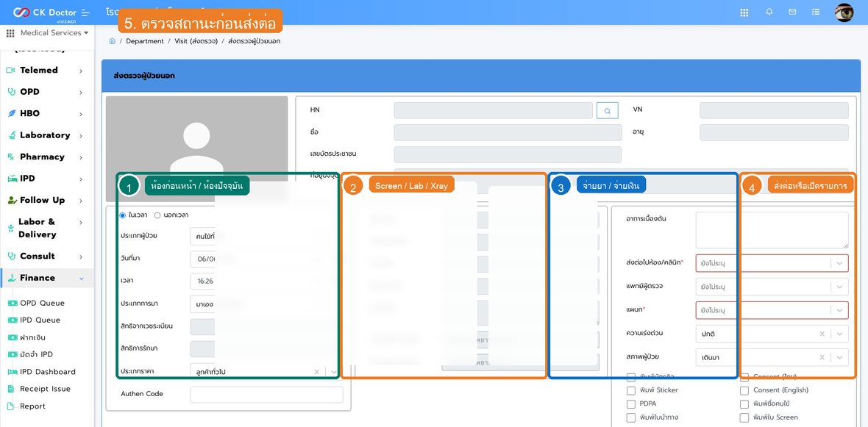The image size is (868, 427).
Task: Open the แพทย์ผู้ตรวจ dropdown
Action: tap(772, 287)
